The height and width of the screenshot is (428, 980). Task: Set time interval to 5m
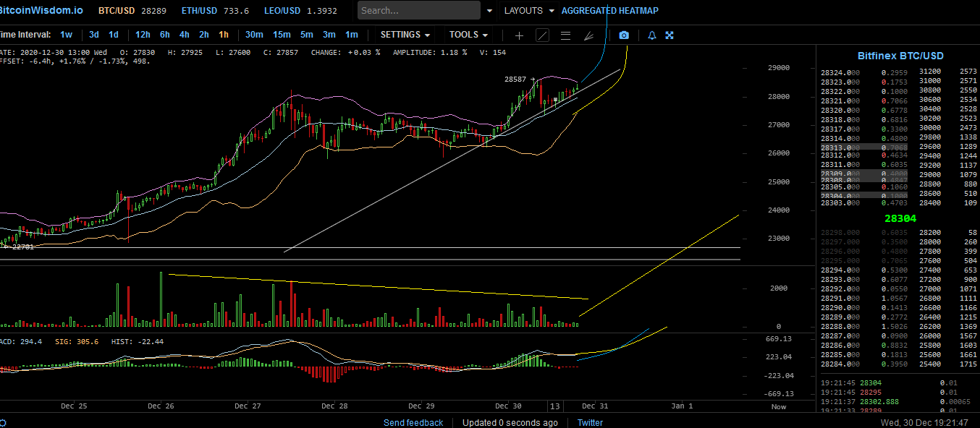pyautogui.click(x=307, y=35)
